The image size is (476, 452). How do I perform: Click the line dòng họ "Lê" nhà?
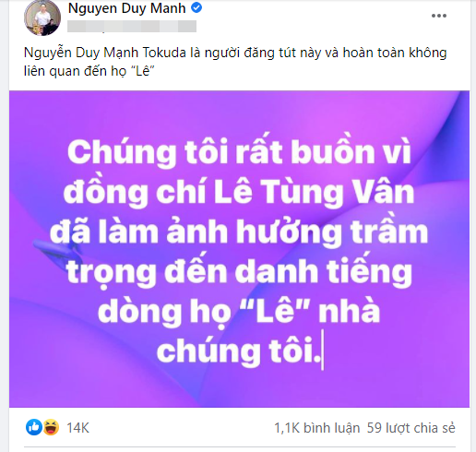tap(239, 311)
